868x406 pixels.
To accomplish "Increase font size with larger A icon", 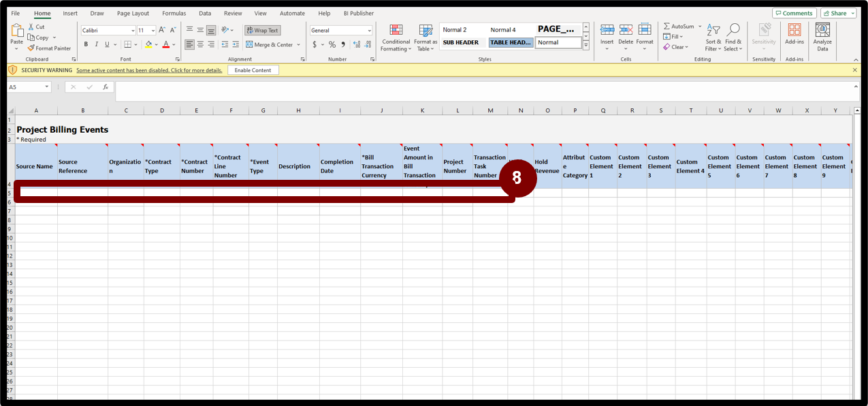I will coord(162,31).
